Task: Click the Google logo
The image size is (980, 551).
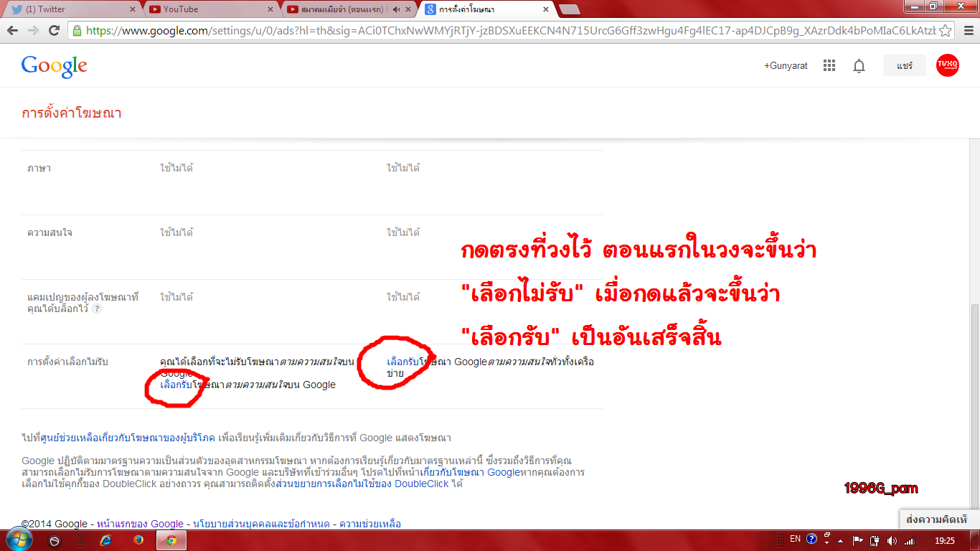Action: coord(55,66)
